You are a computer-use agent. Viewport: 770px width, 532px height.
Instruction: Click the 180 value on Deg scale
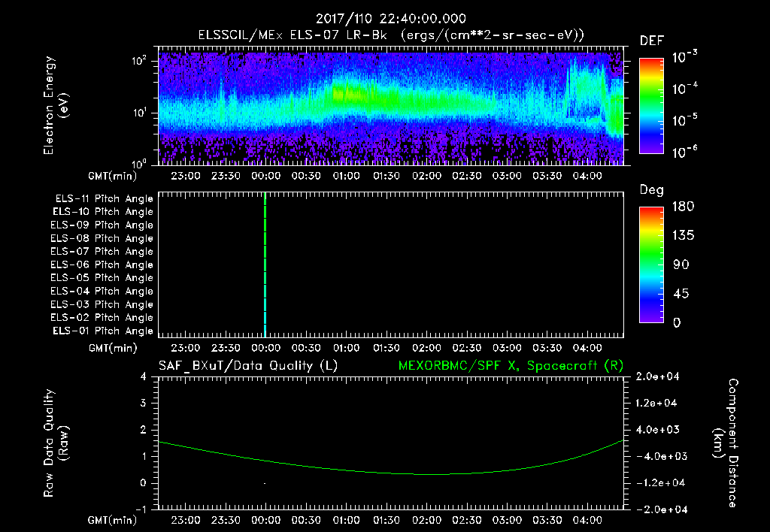(684, 207)
